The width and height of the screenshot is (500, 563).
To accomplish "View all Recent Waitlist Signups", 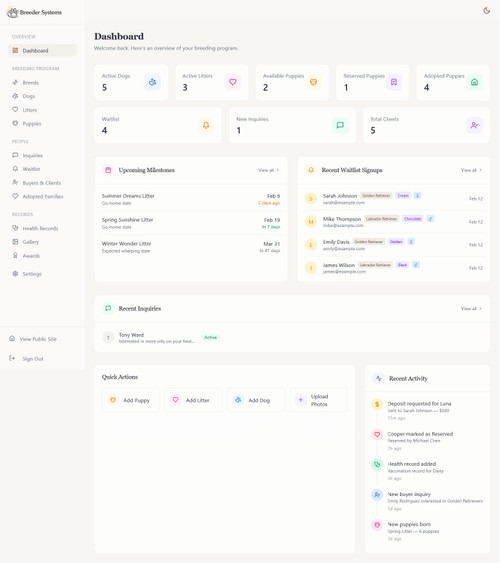I will point(471,170).
